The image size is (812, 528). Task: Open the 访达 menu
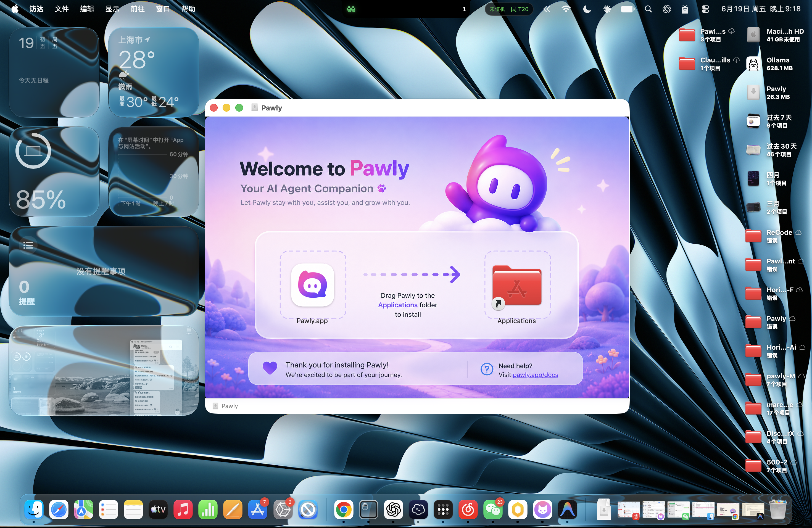[x=36, y=9]
